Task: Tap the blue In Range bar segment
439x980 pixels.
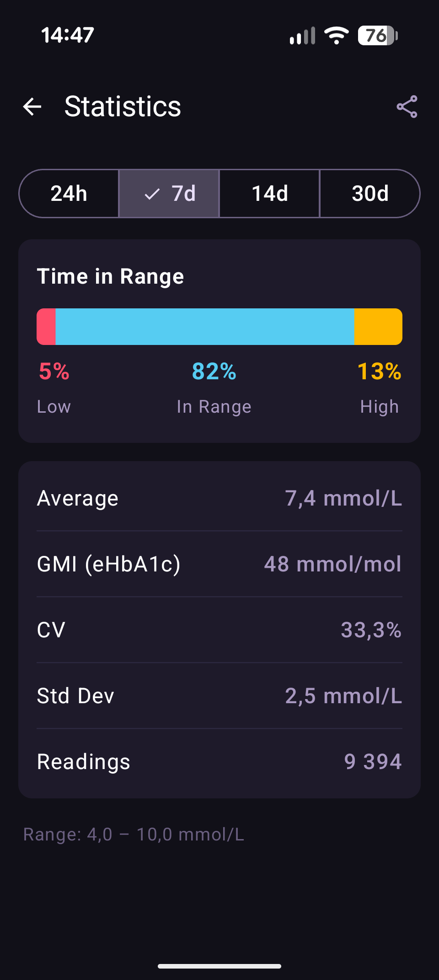Action: pos(205,327)
